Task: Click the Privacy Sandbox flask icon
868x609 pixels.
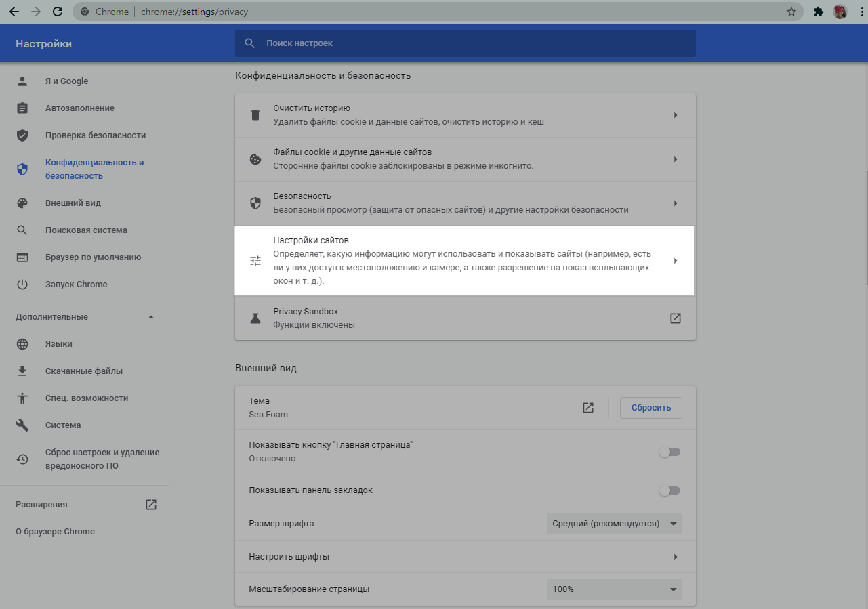Action: [x=255, y=318]
